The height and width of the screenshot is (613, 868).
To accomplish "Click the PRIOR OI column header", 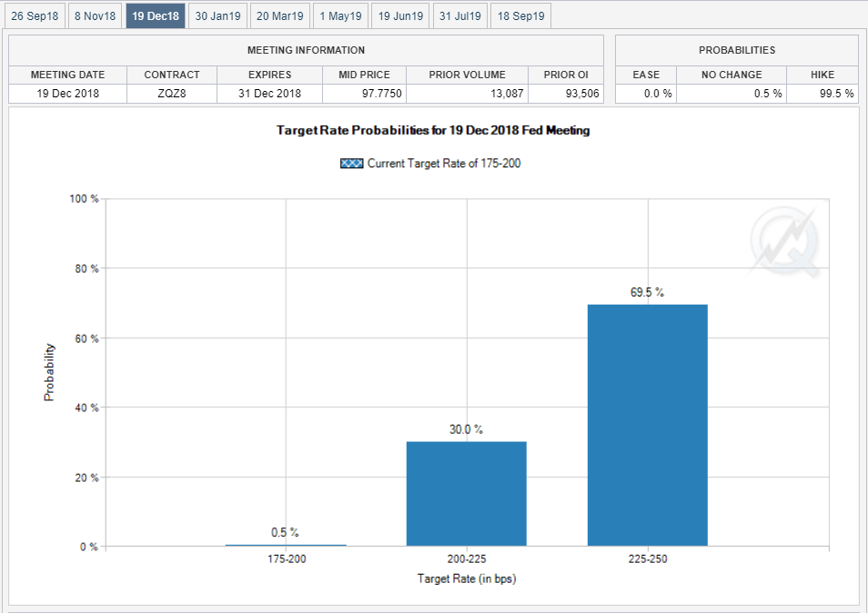I will (566, 75).
